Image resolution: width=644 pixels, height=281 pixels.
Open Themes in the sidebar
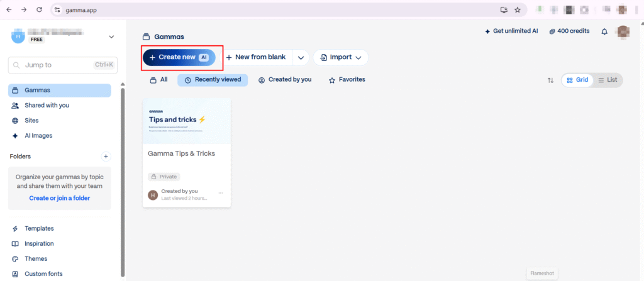point(60,259)
